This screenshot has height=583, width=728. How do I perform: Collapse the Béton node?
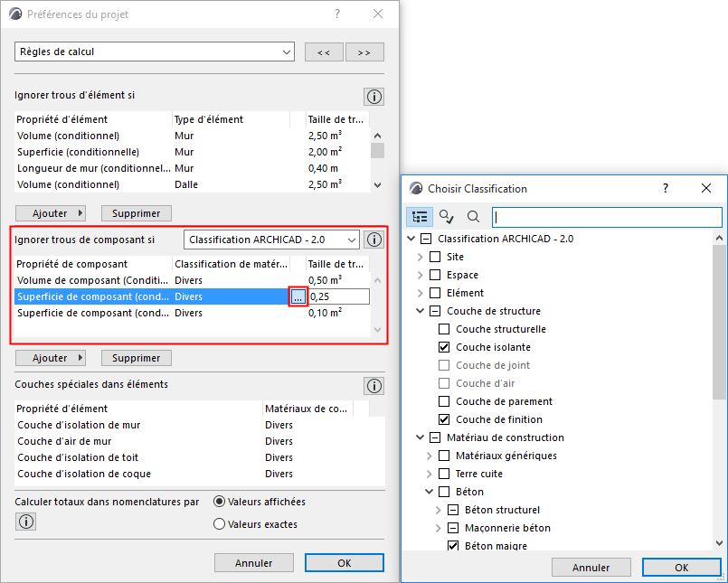point(429,492)
